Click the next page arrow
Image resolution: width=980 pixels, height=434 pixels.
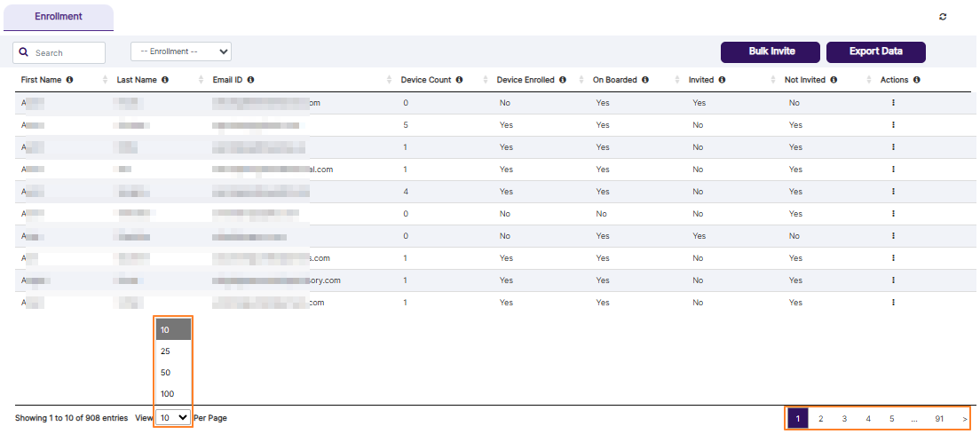965,418
